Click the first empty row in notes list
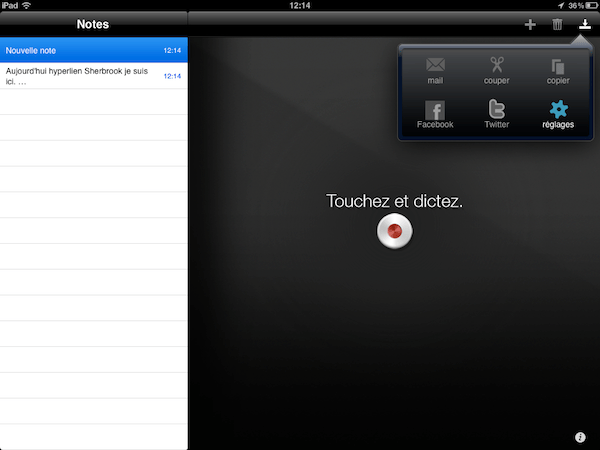This screenshot has width=600, height=450. pos(93,102)
